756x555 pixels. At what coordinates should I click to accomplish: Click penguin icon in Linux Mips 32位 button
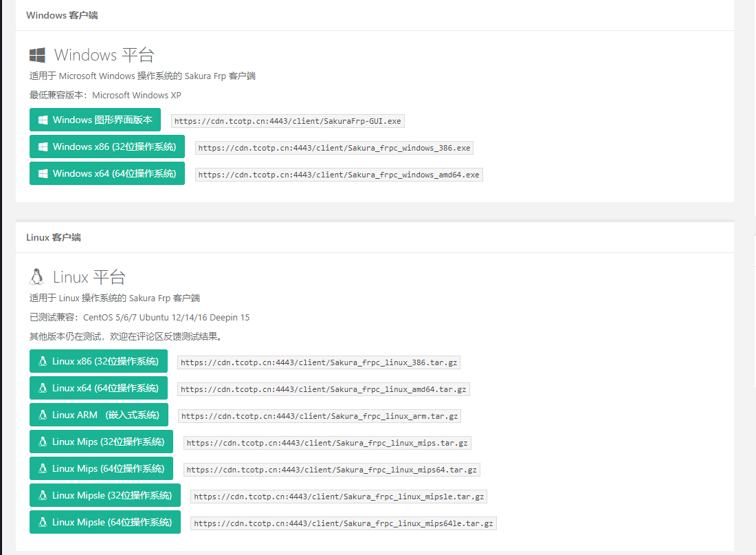pyautogui.click(x=43, y=442)
